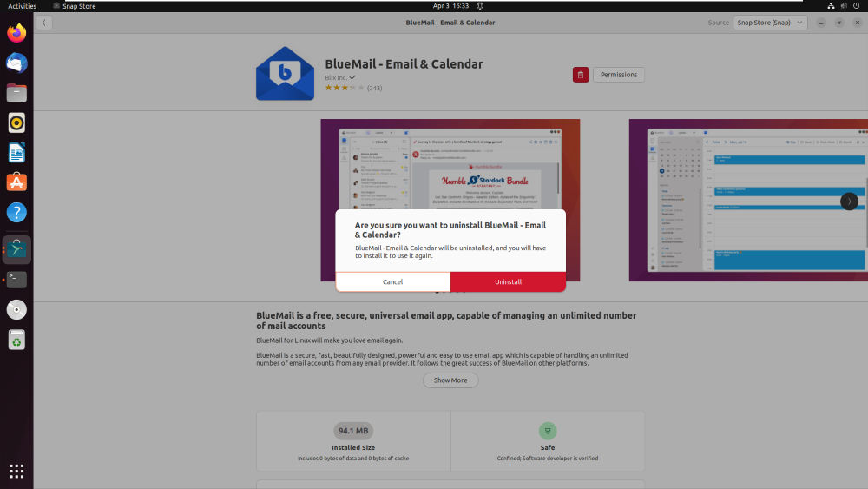Viewport: 868px width, 489px height.
Task: Click the Safe confinement label
Action: (x=548, y=447)
